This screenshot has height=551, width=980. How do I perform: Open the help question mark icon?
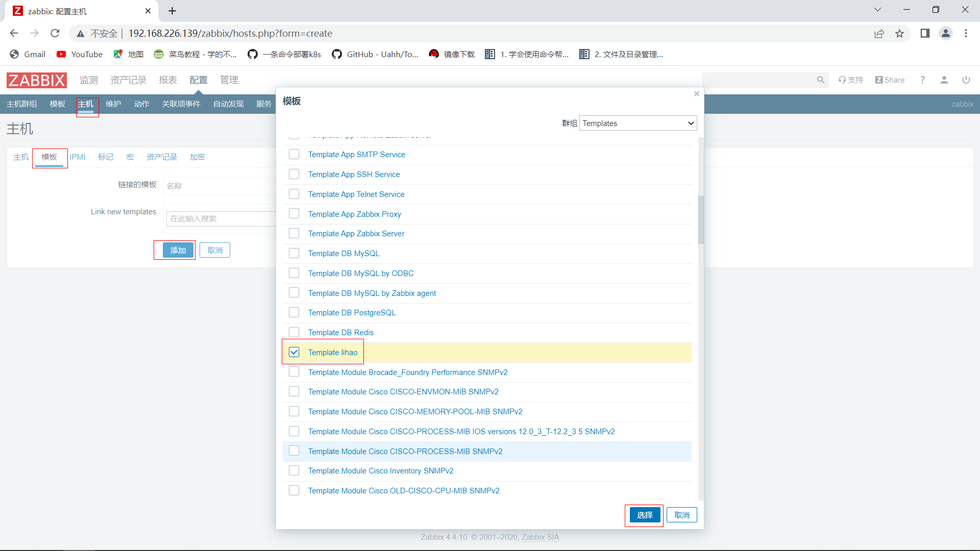922,80
